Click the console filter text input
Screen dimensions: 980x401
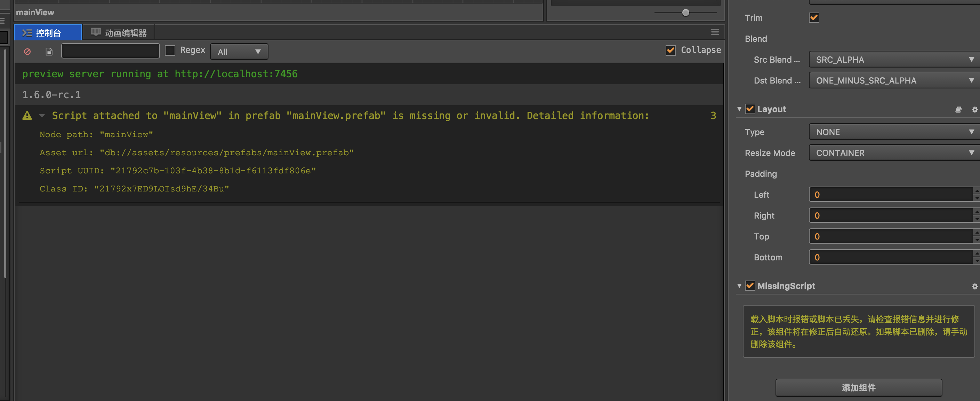pos(110,51)
